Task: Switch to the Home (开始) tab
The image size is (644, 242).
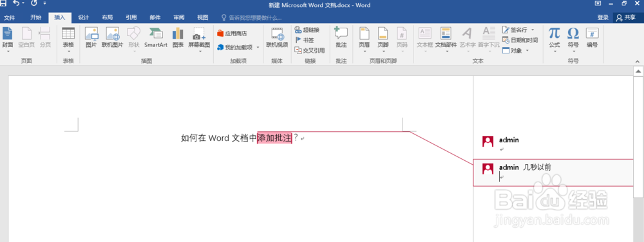Action: point(35,17)
